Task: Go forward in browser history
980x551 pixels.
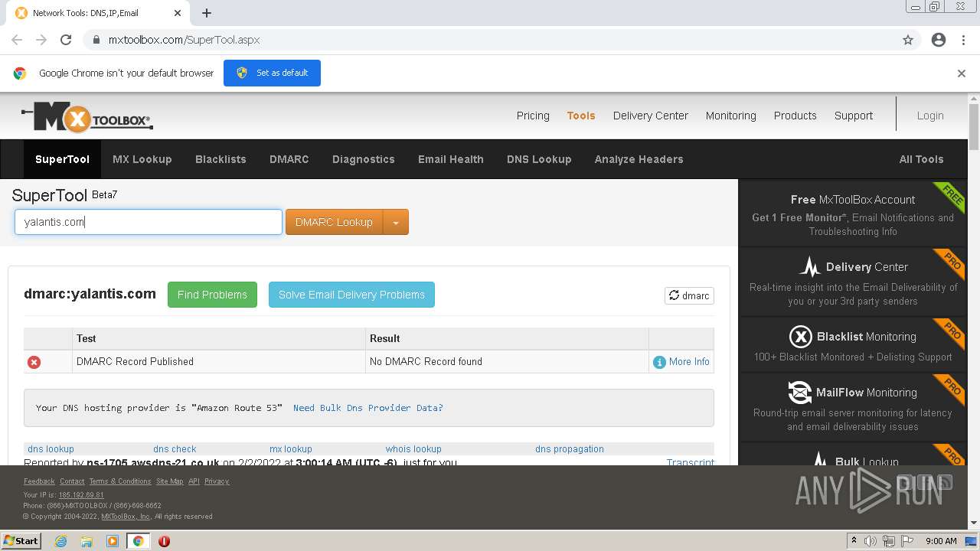Action: (x=41, y=40)
